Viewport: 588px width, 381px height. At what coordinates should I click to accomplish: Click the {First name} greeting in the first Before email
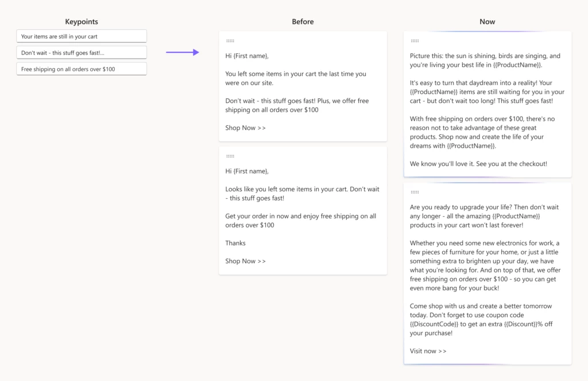point(248,56)
